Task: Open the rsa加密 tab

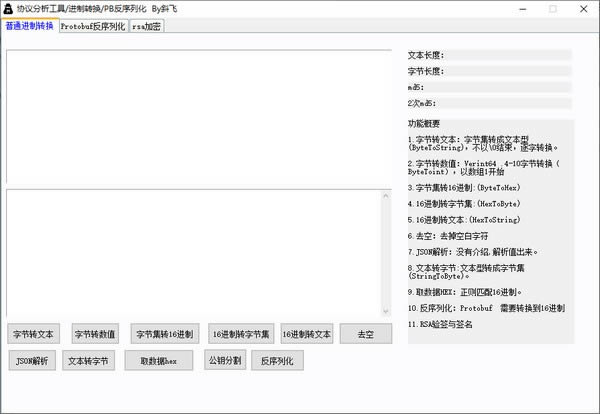Action: (x=147, y=26)
